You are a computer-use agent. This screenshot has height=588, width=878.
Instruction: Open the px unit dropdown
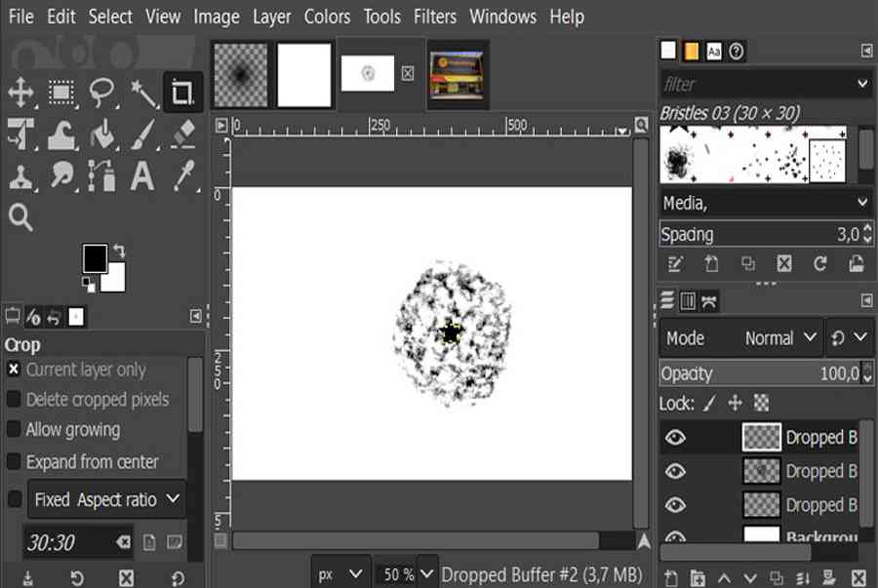[341, 574]
